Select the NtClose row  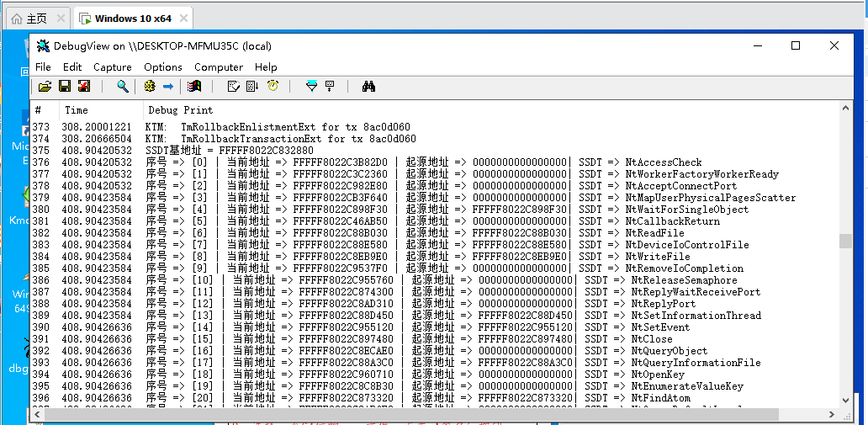coord(435,338)
